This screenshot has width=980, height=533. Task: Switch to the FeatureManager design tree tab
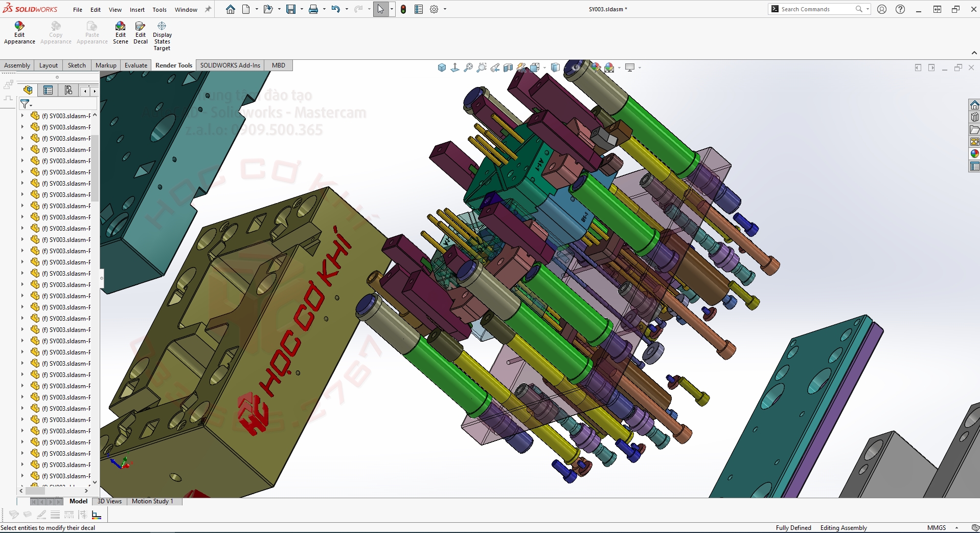point(28,91)
